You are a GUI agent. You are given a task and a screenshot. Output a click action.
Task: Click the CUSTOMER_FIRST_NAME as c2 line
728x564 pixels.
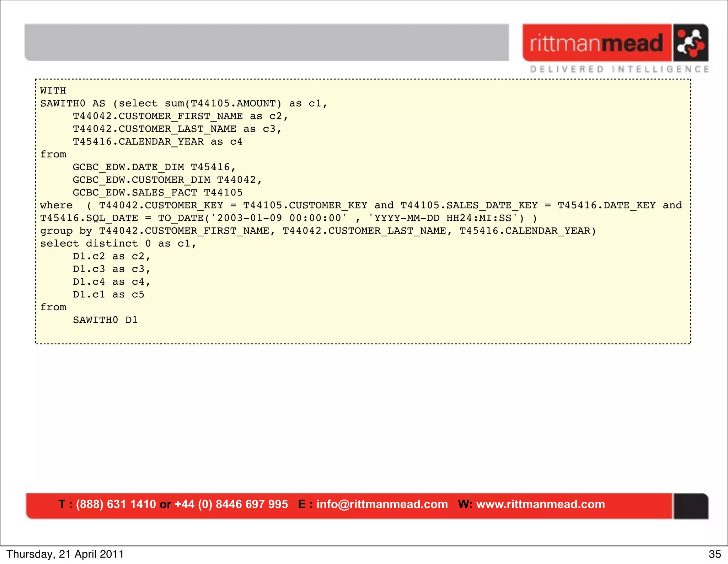point(180,116)
